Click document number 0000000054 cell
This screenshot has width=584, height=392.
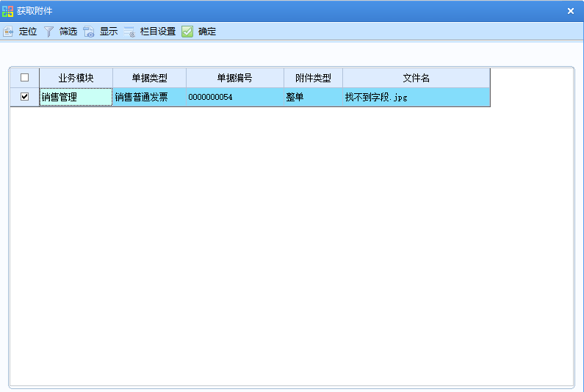pyautogui.click(x=234, y=97)
